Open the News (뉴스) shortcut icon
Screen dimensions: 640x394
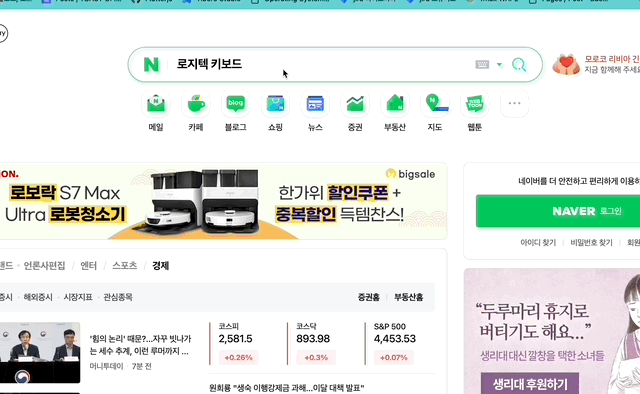(x=315, y=104)
